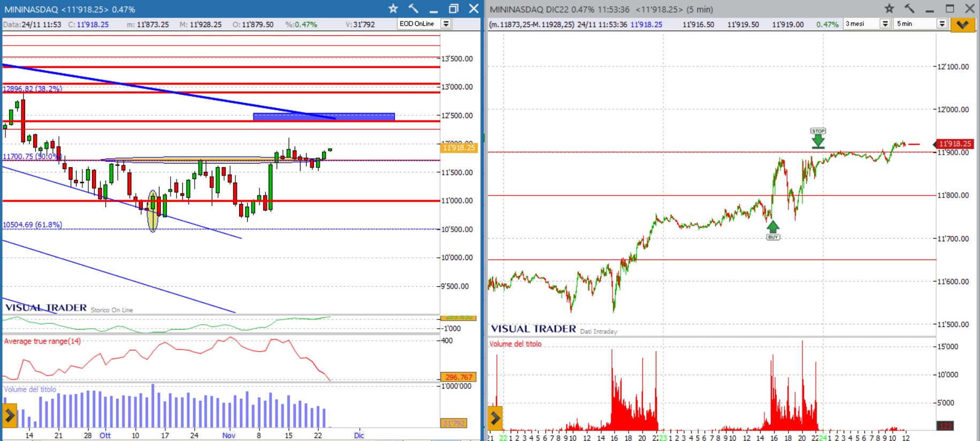Restore the left chart window size

(454, 9)
